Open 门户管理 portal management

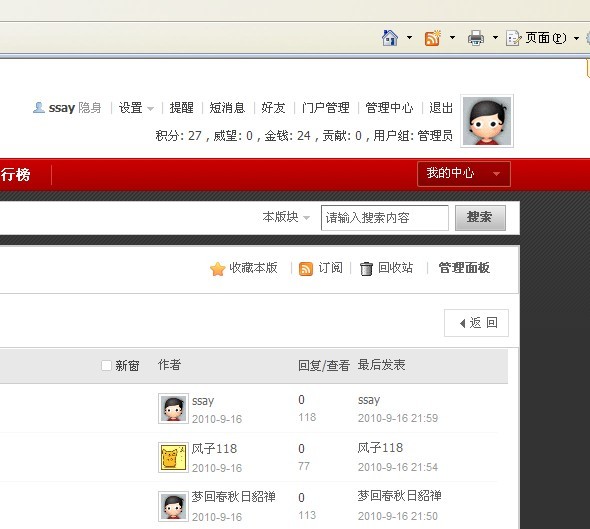click(325, 108)
